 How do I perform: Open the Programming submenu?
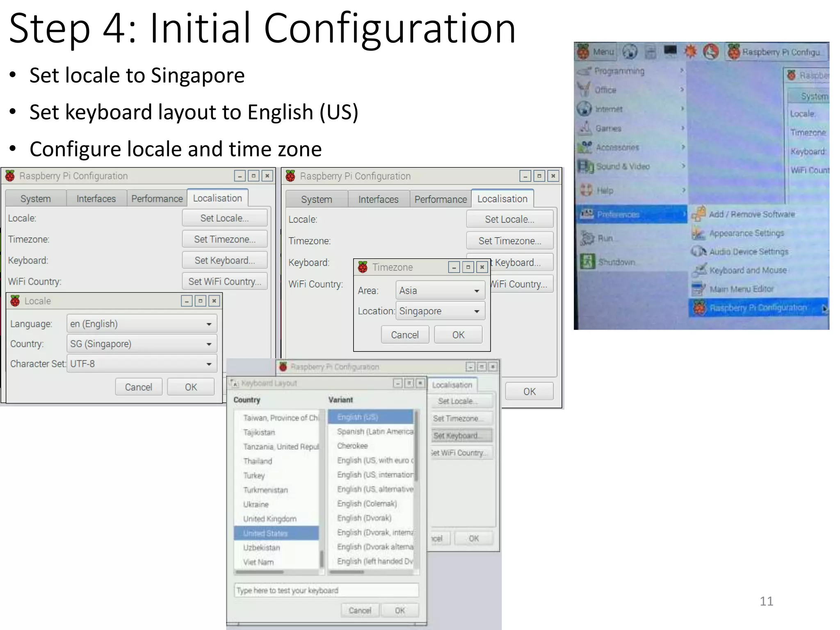[x=630, y=71]
